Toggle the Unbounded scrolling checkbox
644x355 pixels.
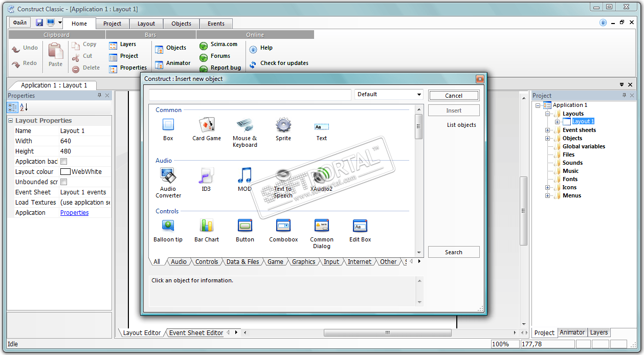click(x=64, y=182)
